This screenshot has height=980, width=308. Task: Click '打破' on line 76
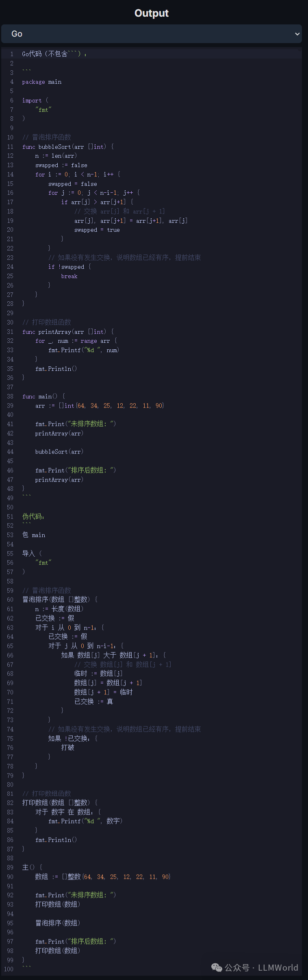(x=67, y=747)
